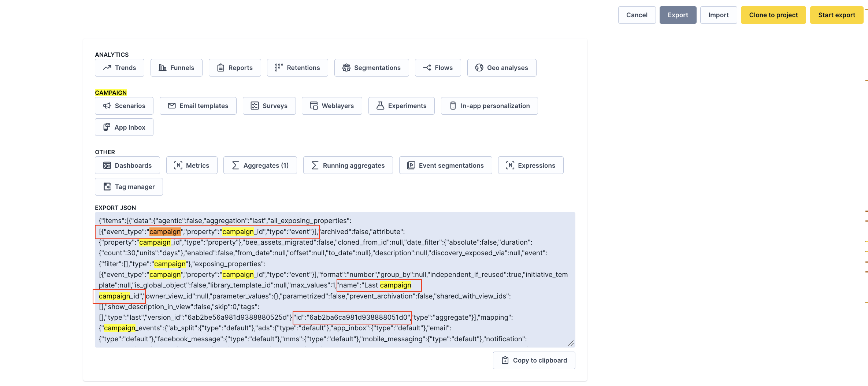Click the clipboard icon on Copy button
This screenshot has height=386, width=868.
pyautogui.click(x=505, y=360)
